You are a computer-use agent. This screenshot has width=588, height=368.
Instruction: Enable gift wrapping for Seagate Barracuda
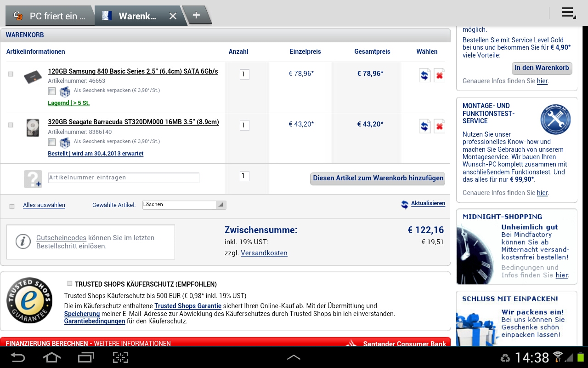coord(52,142)
